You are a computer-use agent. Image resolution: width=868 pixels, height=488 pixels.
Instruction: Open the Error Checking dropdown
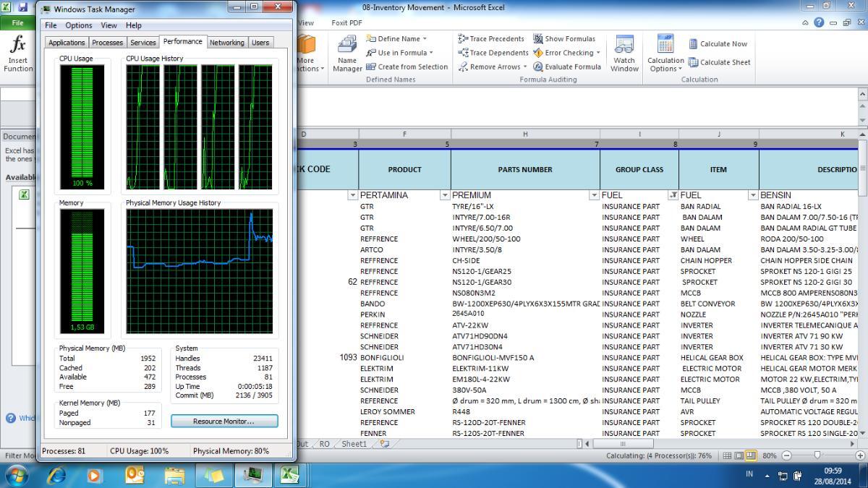coord(567,53)
